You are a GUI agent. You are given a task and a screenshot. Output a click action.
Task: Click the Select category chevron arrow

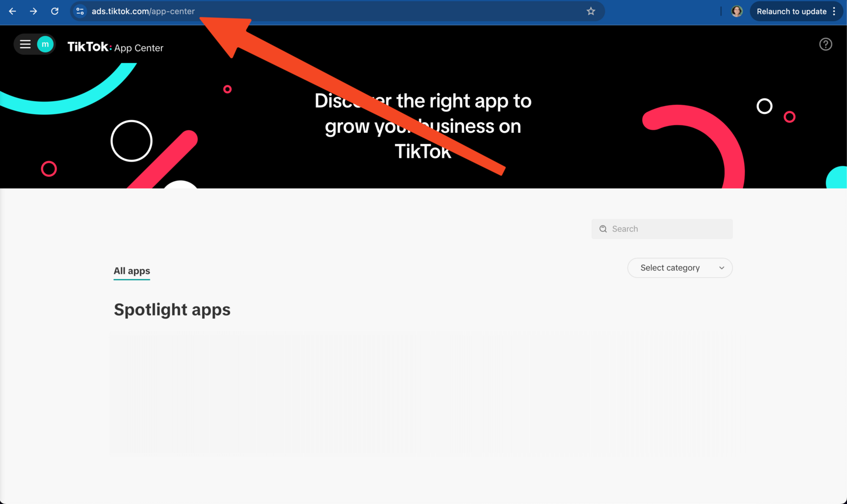click(721, 268)
